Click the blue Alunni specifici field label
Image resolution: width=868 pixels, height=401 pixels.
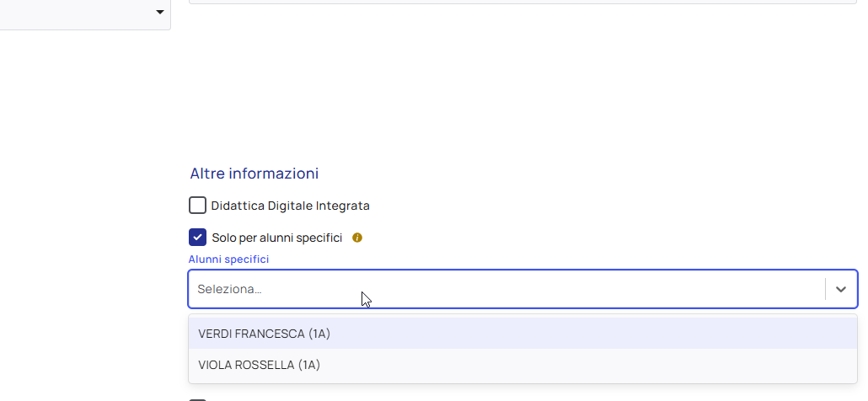(x=228, y=259)
